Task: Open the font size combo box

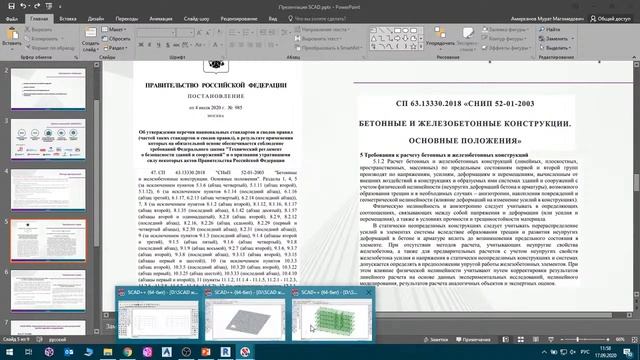Action: point(185,33)
